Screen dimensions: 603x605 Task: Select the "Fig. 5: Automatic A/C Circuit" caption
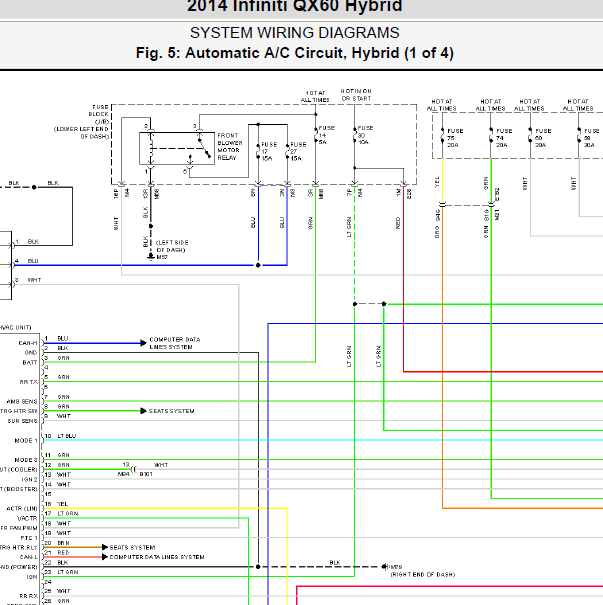[241, 53]
